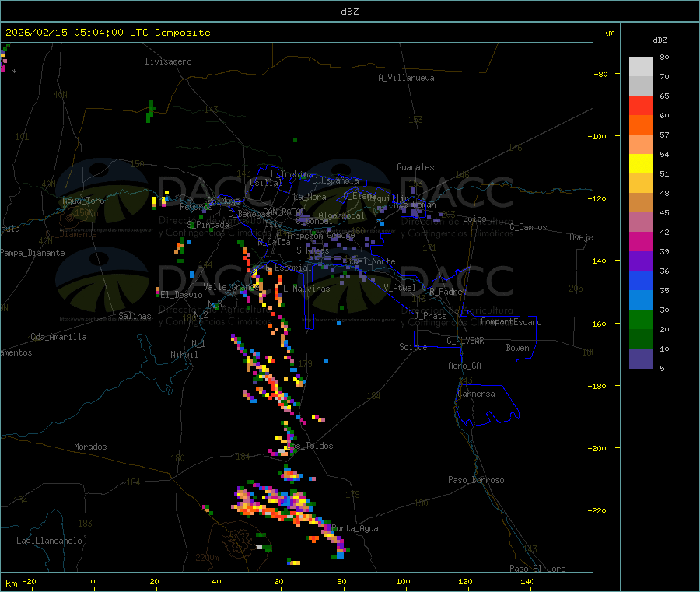Click the light orange 57 dBZ swatch
The height and width of the screenshot is (592, 700).
coord(641,144)
